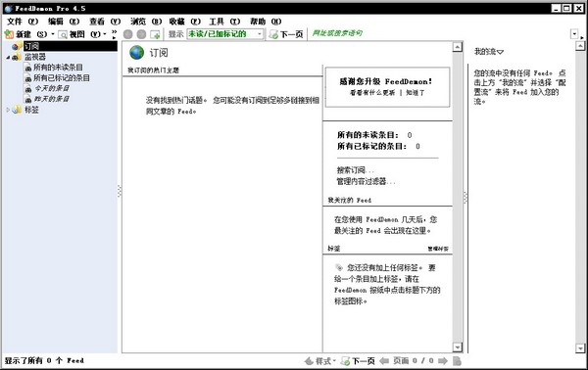The width and height of the screenshot is (588, 370).
Task: Open the 我的流 dropdown in the right panel
Action: [489, 51]
